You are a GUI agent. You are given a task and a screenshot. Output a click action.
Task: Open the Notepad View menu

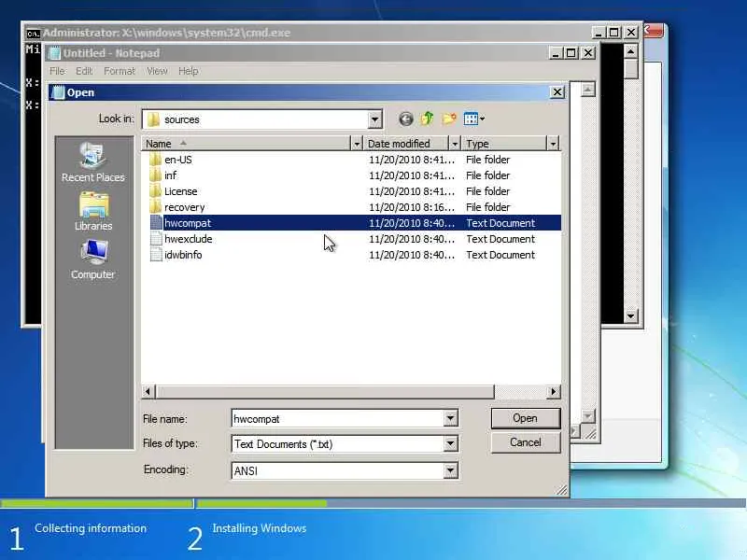(x=157, y=71)
